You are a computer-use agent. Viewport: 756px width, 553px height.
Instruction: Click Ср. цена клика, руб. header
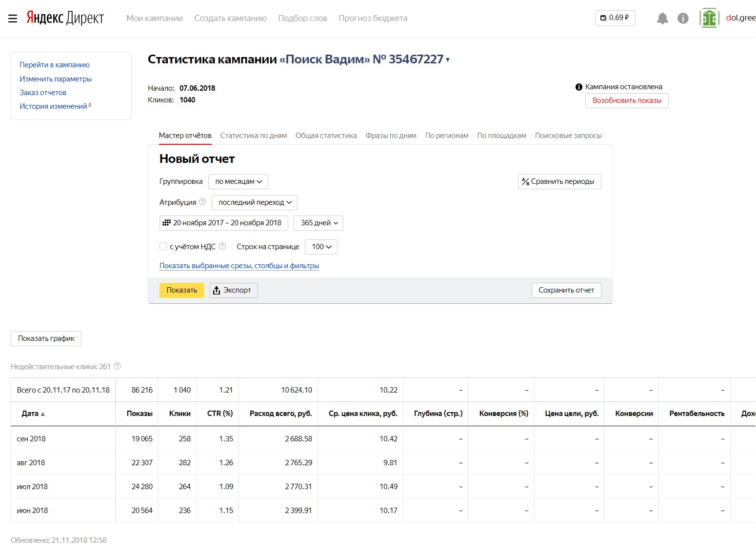point(363,414)
